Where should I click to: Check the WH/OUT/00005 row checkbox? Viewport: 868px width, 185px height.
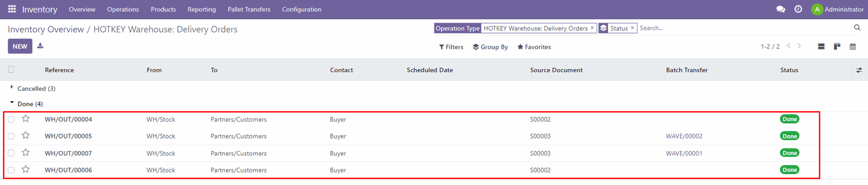tap(11, 136)
